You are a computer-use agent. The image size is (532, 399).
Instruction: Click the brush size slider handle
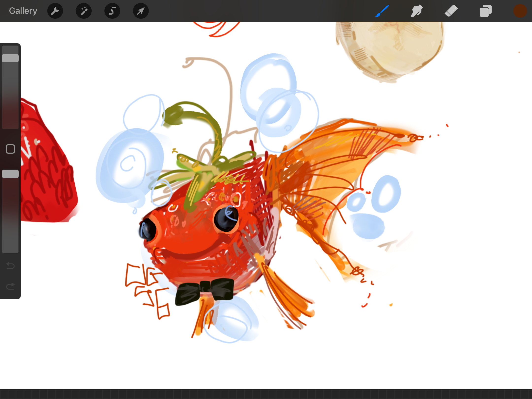click(10, 58)
